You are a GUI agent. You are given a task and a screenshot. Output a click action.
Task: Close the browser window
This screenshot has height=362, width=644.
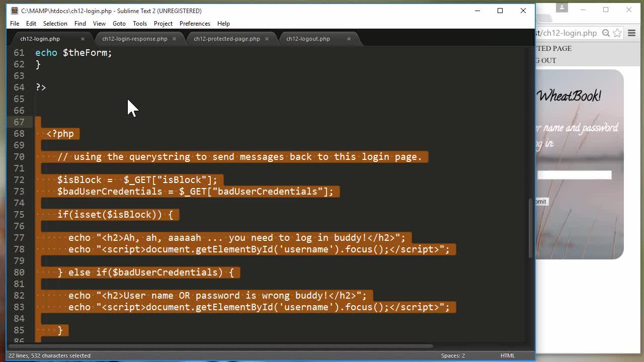click(629, 10)
